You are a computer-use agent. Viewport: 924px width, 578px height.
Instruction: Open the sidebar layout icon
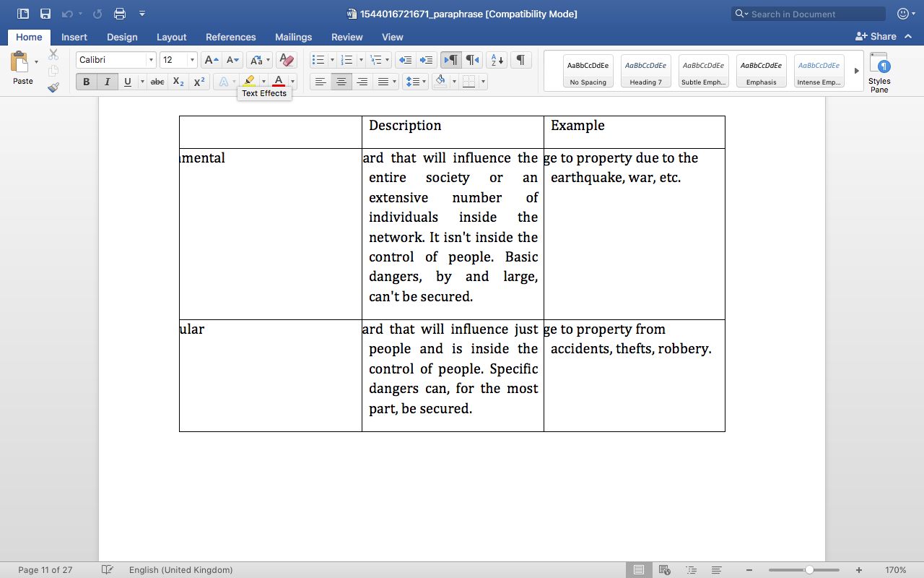(23, 14)
